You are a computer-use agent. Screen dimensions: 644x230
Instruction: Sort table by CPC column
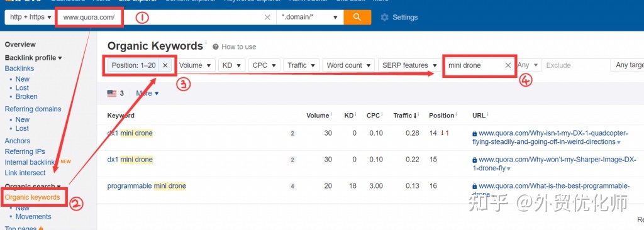click(x=373, y=116)
